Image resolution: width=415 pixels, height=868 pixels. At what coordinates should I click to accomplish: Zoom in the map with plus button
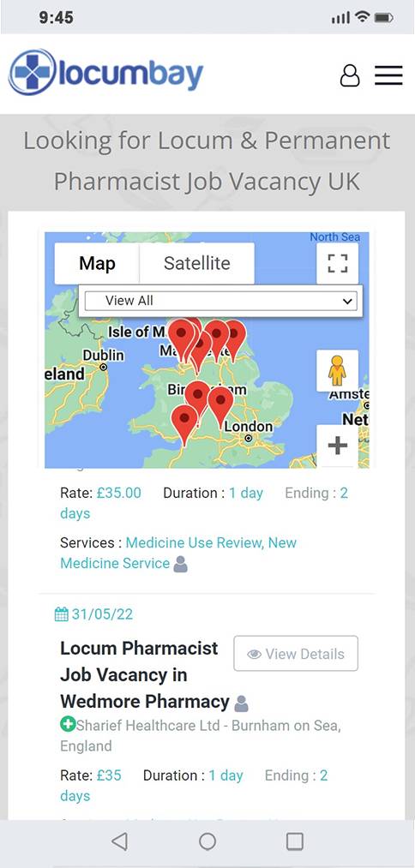tap(337, 445)
